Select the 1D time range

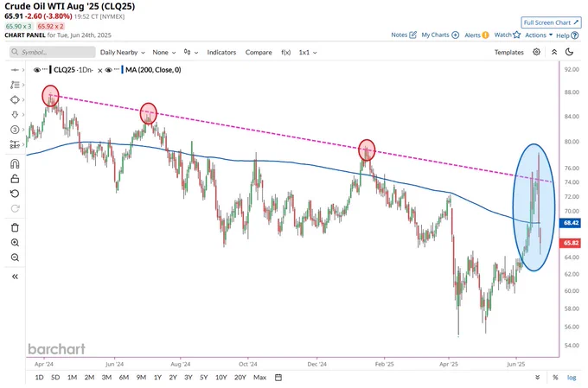pos(39,377)
